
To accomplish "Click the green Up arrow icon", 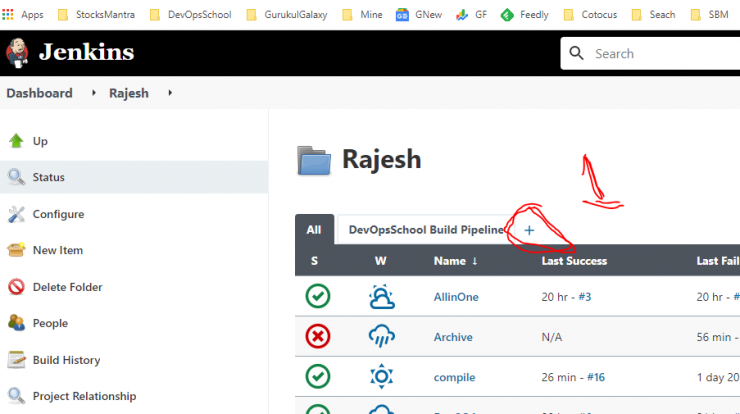I will 16,141.
